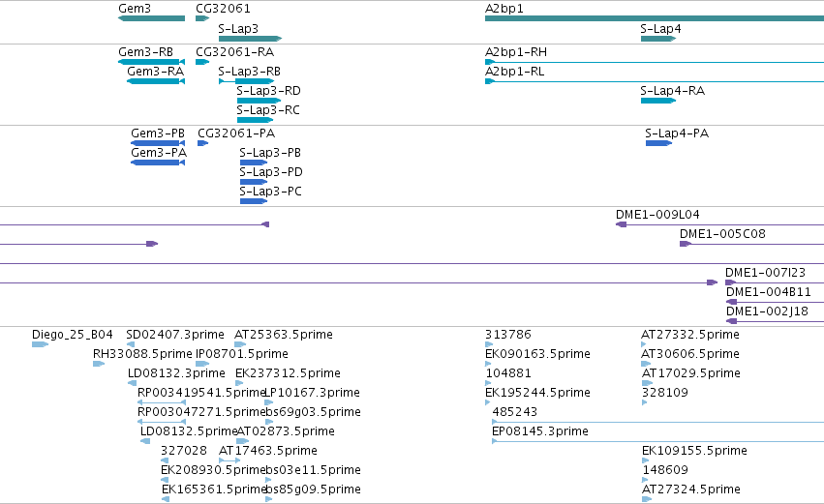Image resolution: width=824 pixels, height=504 pixels.
Task: Select the S-Lap4-PA protein glyph
Action: tap(659, 143)
